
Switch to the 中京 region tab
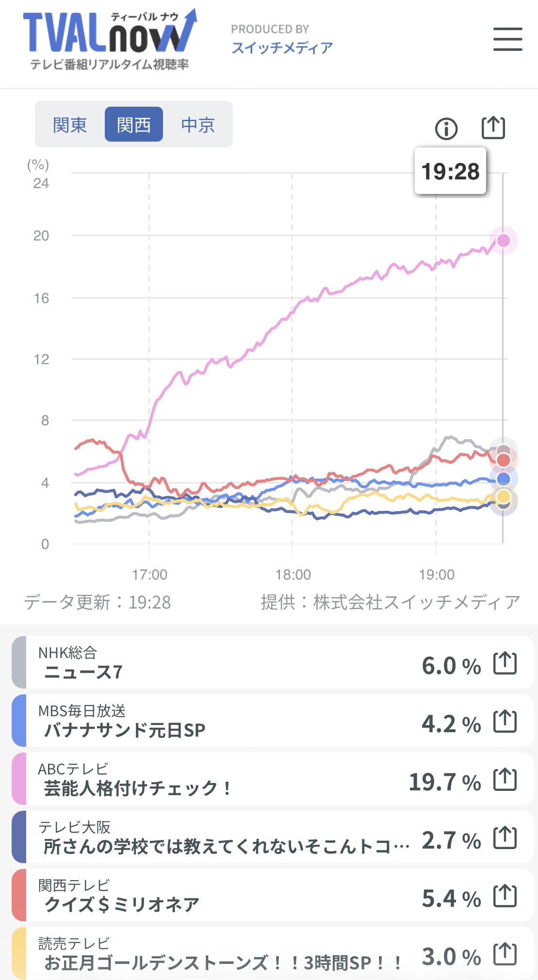pos(198,125)
